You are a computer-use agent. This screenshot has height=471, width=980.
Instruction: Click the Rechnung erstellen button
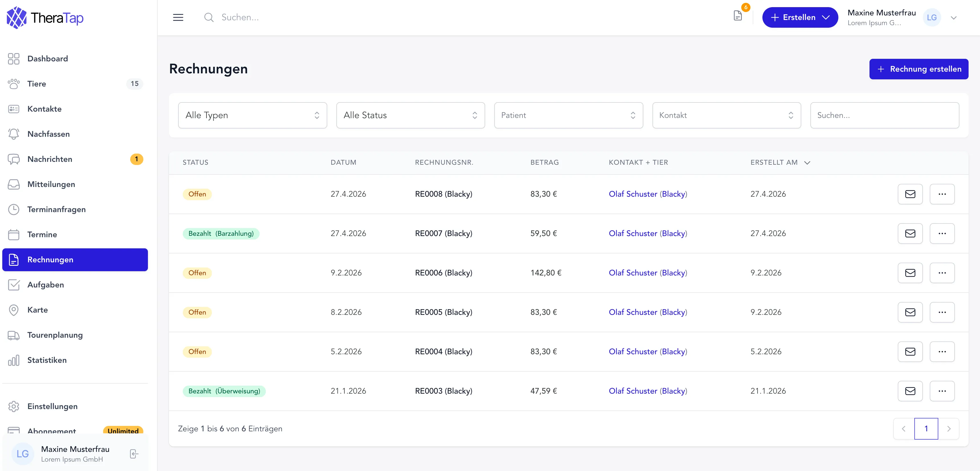918,69
